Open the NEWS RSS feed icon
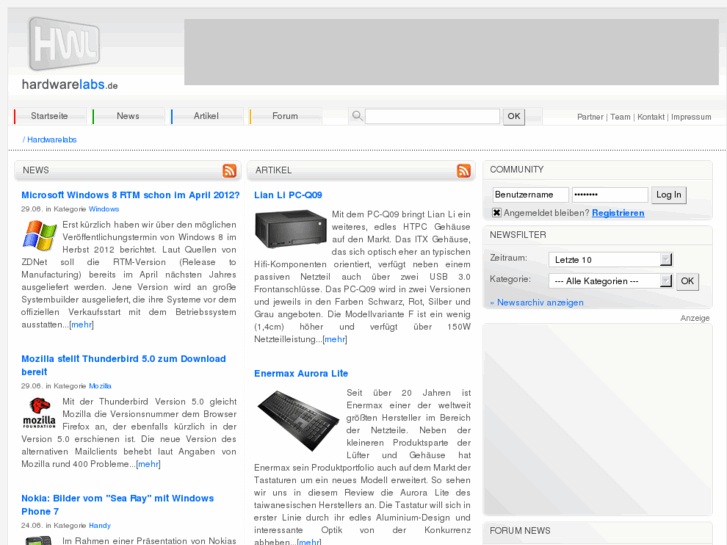The height and width of the screenshot is (545, 727). 230,171
